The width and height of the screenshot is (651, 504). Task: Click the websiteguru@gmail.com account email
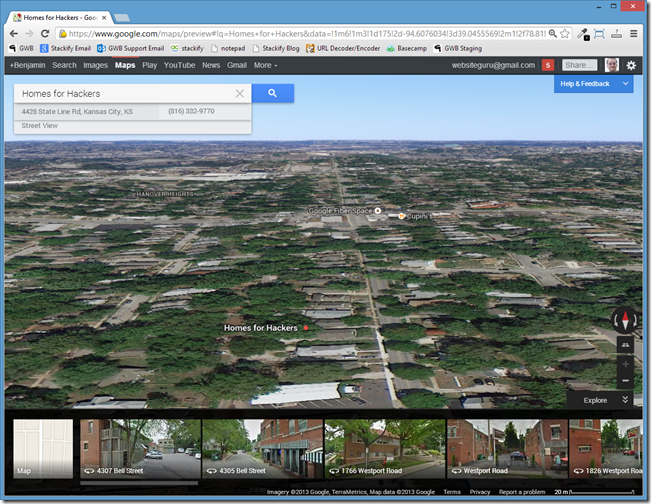pyautogui.click(x=493, y=65)
